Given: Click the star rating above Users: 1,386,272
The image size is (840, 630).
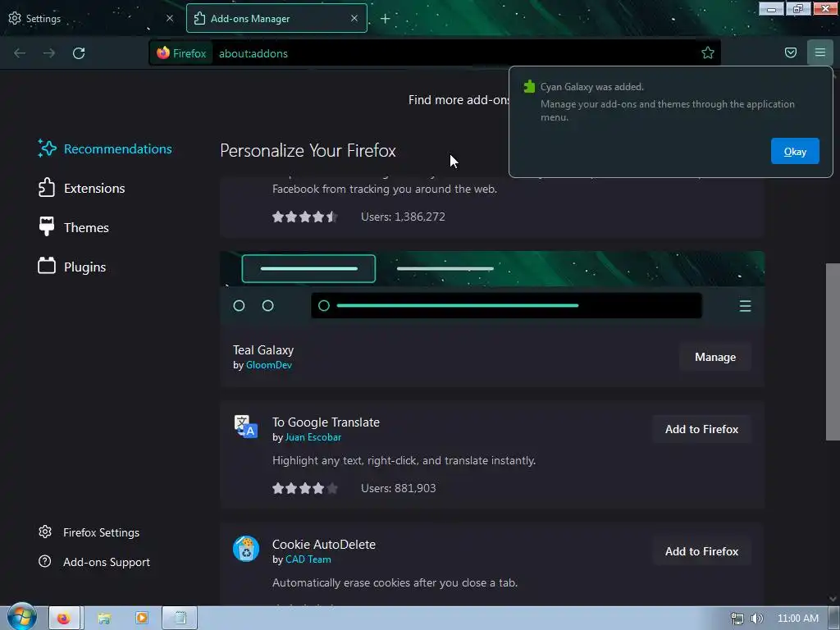Looking at the screenshot, I should tap(305, 217).
